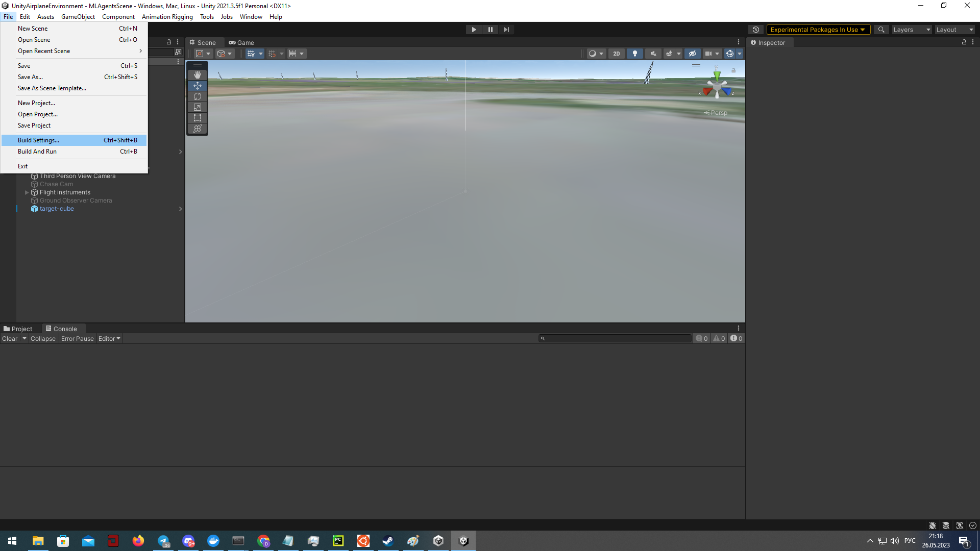The width and height of the screenshot is (980, 551).
Task: Open the effects dropdown arrow
Action: coord(679,54)
